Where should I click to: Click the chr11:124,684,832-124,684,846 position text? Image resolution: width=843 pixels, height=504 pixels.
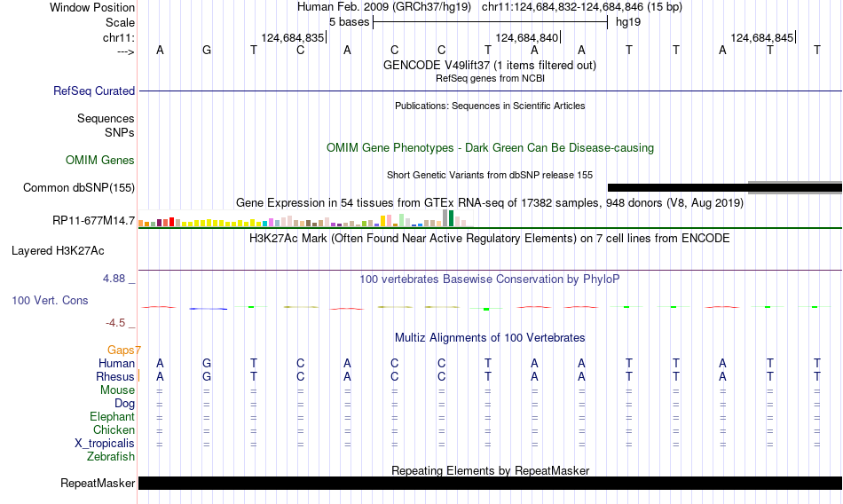[582, 7]
